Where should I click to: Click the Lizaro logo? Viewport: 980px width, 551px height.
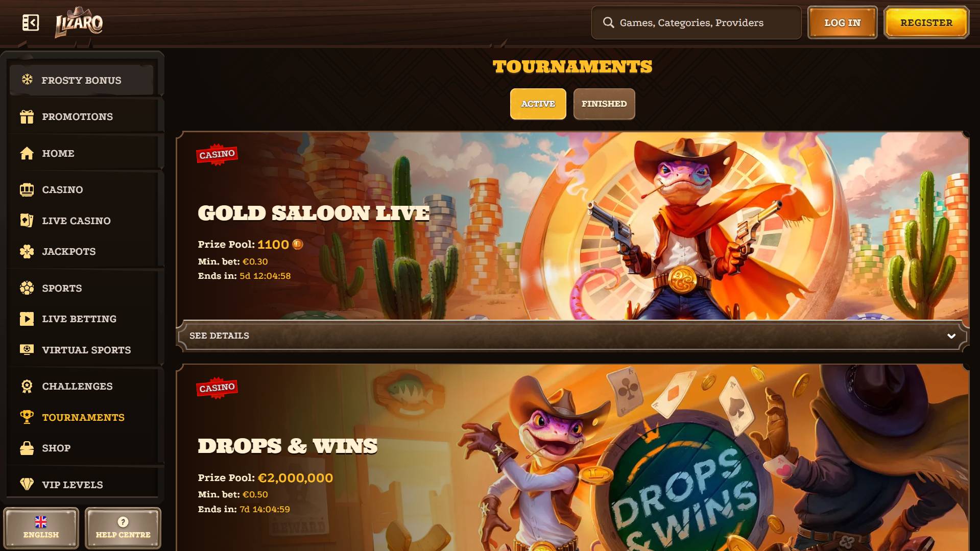click(79, 22)
